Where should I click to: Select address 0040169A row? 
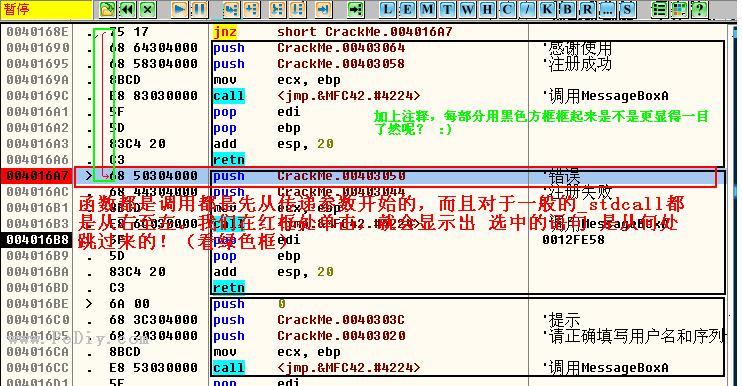pos(37,80)
